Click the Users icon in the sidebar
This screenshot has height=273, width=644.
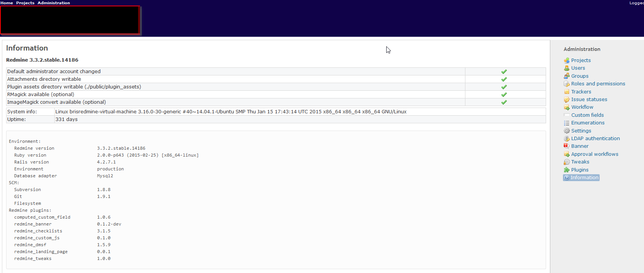(x=567, y=68)
